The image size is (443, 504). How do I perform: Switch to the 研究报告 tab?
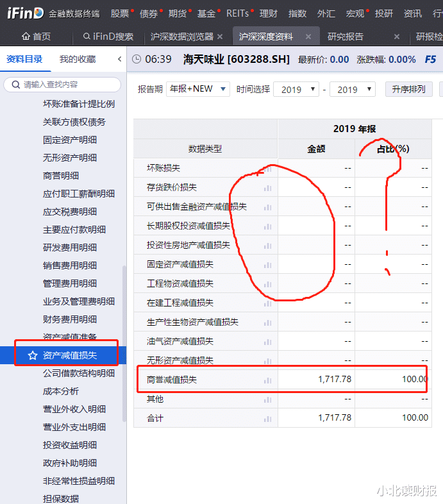[x=346, y=37]
